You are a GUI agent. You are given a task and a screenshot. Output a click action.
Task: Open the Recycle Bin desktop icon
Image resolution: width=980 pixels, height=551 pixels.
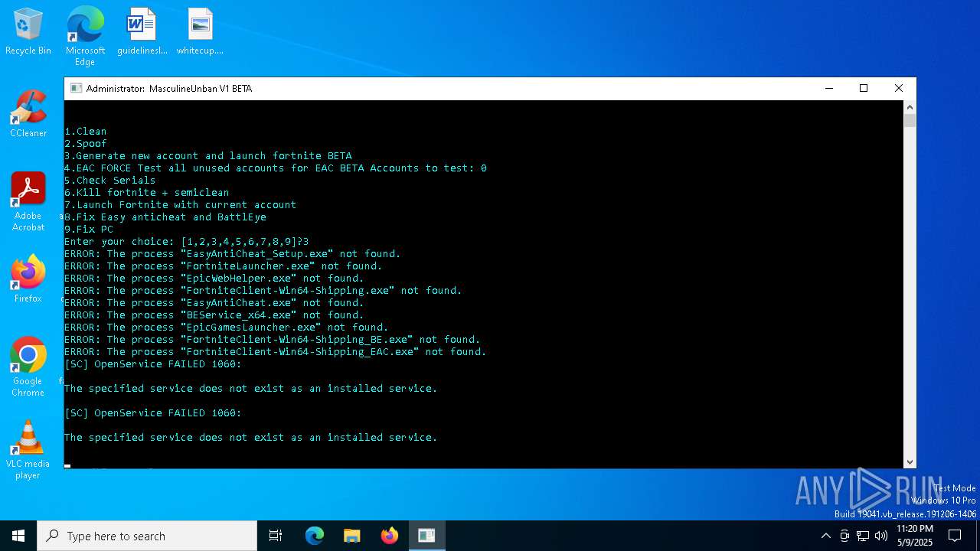click(x=28, y=32)
